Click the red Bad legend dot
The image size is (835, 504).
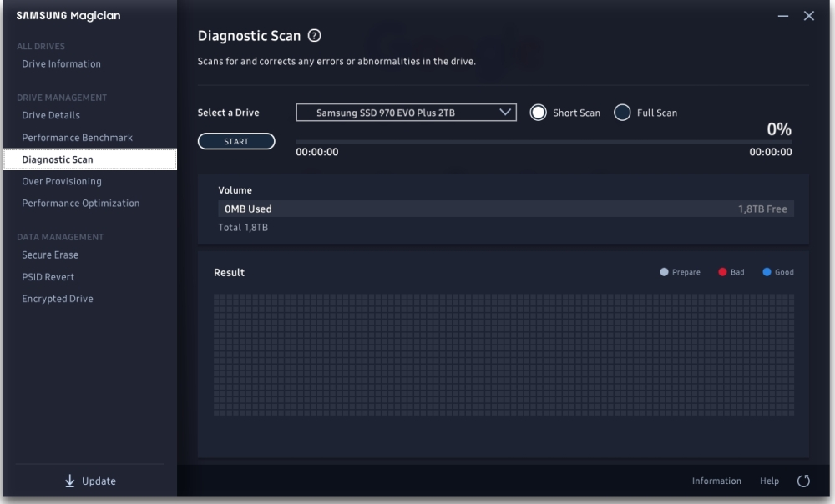coord(722,273)
